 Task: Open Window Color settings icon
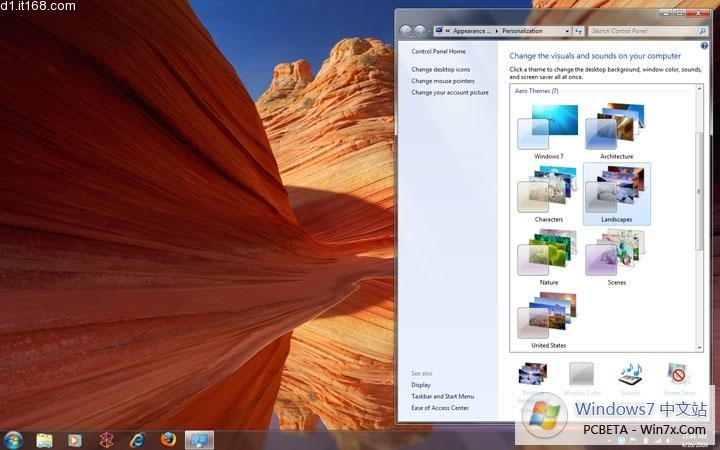click(582, 374)
